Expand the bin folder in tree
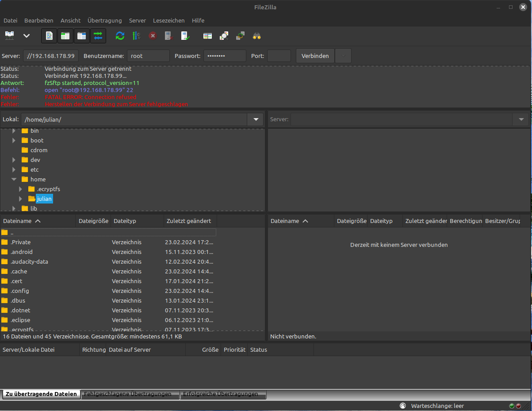 pos(14,131)
